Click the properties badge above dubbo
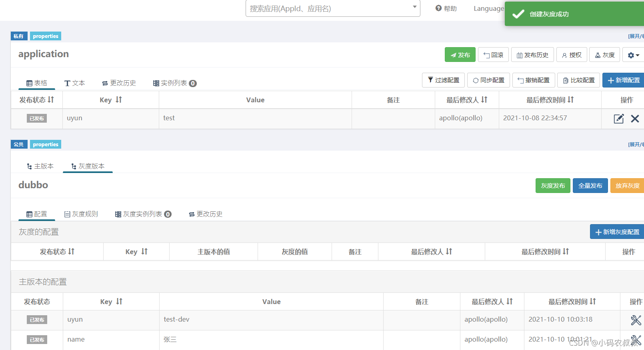Screen dimensions: 644x350 pos(46,144)
